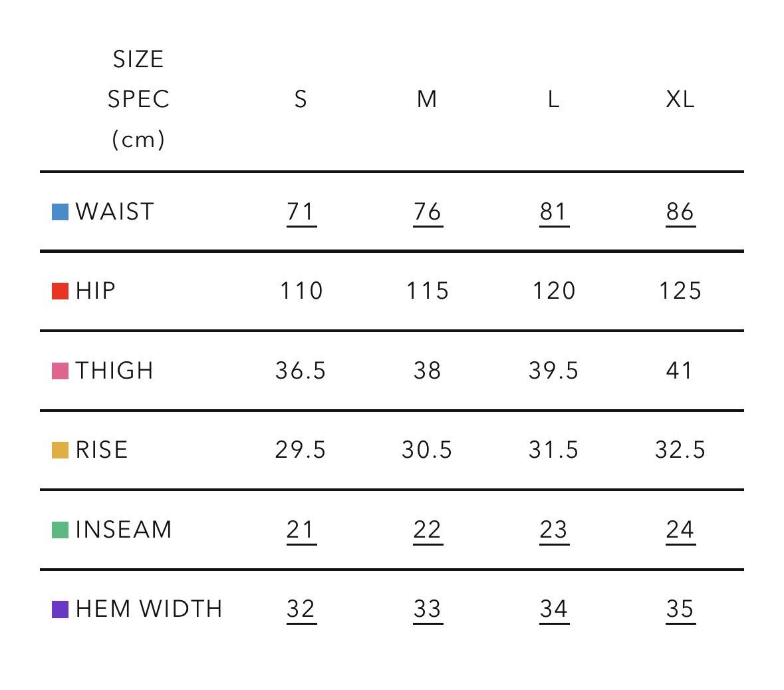Select the underlined hem width value 32
Image resolution: width=784 pixels, height=690 pixels.
tap(301, 610)
